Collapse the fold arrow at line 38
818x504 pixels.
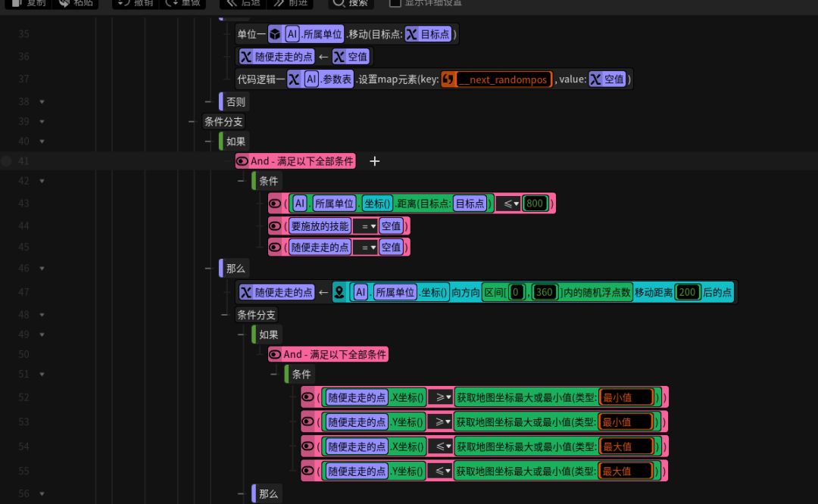[x=42, y=101]
